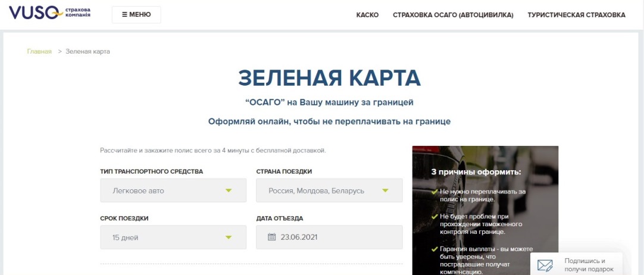
Task: Open the Подпишись и получи подарок popup
Action: [576, 265]
